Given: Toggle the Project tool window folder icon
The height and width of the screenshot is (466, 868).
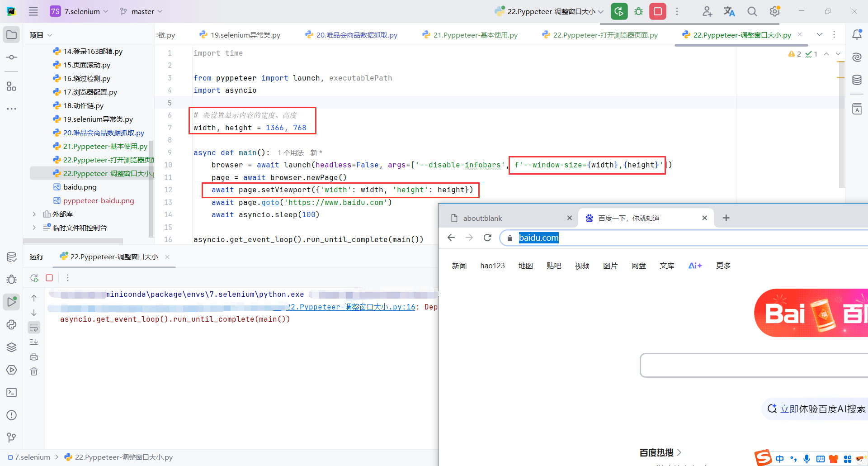Looking at the screenshot, I should tap(12, 35).
